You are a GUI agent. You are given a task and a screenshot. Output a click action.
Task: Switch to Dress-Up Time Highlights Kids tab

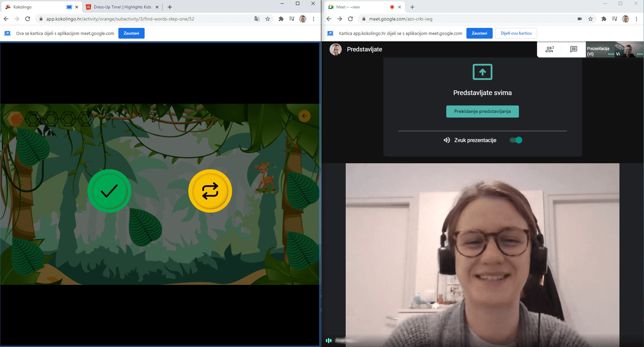(122, 7)
